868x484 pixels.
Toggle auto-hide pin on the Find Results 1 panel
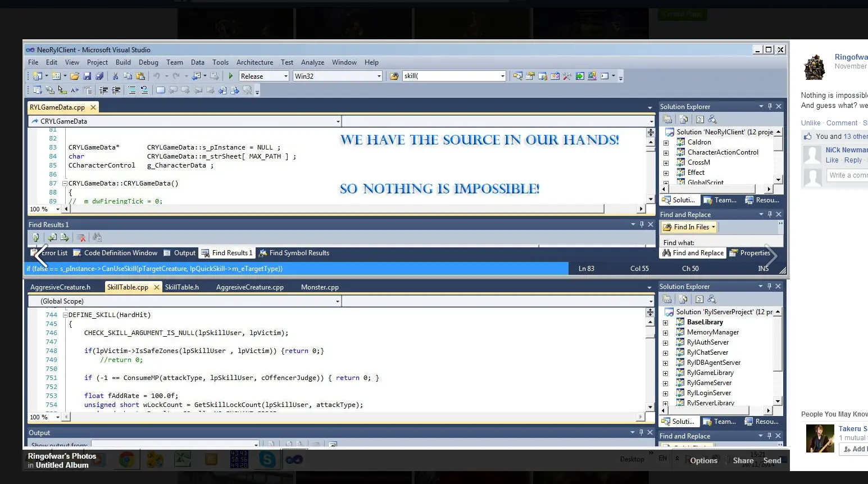[x=642, y=224]
